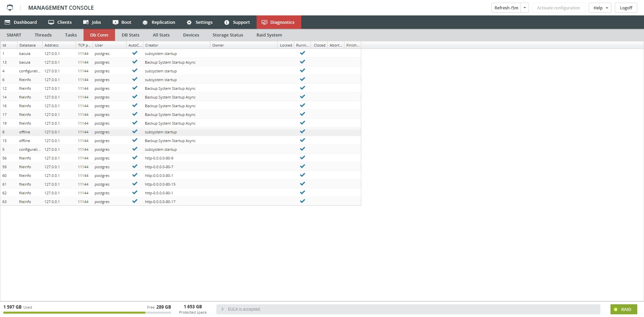Click the Settings gear icon
This screenshot has width=644, height=317.
189,22
